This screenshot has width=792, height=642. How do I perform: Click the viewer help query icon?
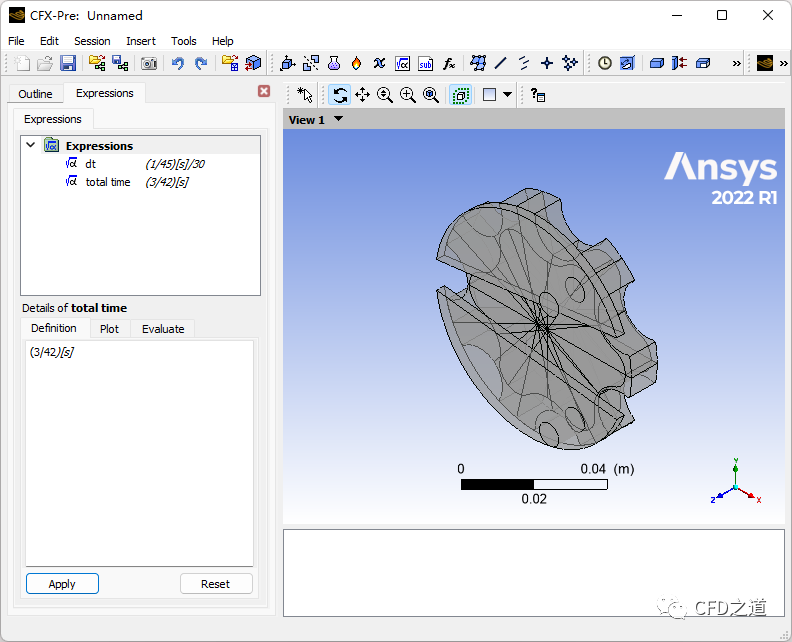(x=537, y=95)
